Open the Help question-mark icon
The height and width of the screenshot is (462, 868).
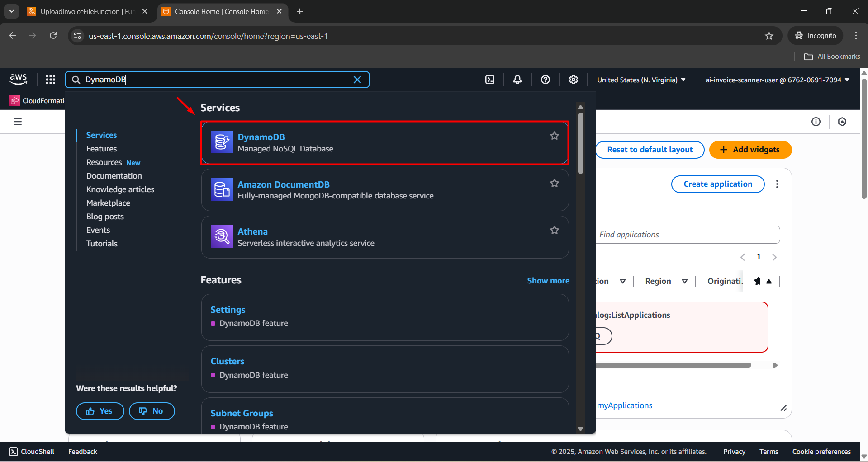click(x=545, y=80)
